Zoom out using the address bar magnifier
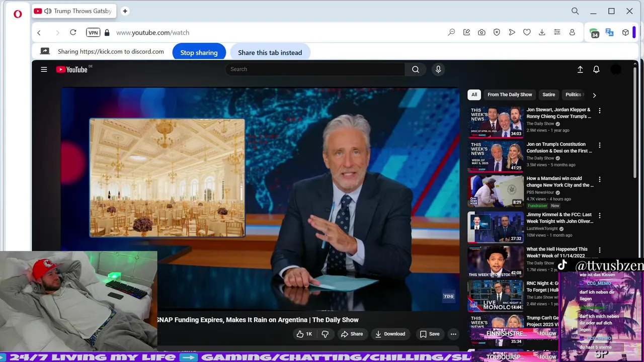This screenshot has width=644, height=362. click(451, 32)
